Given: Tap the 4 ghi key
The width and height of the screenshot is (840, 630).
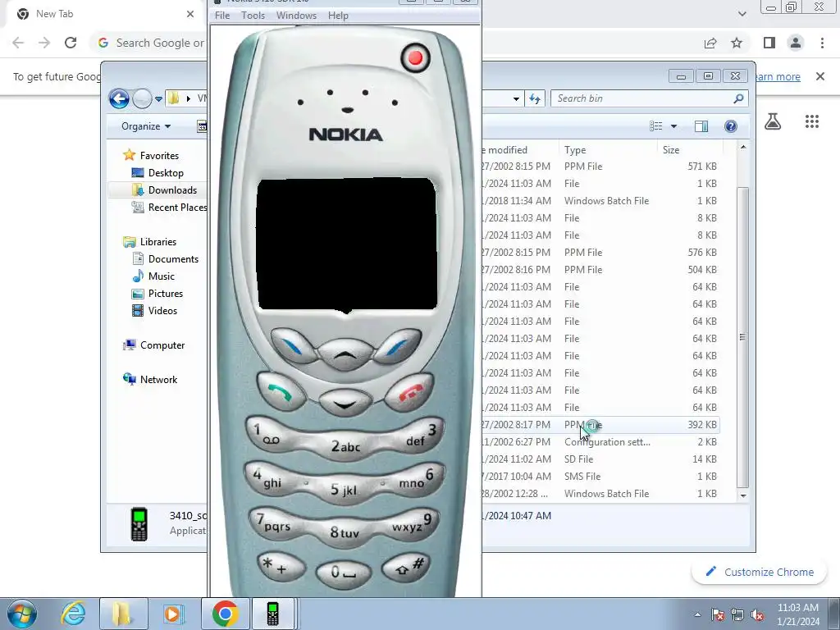Looking at the screenshot, I should tap(269, 478).
